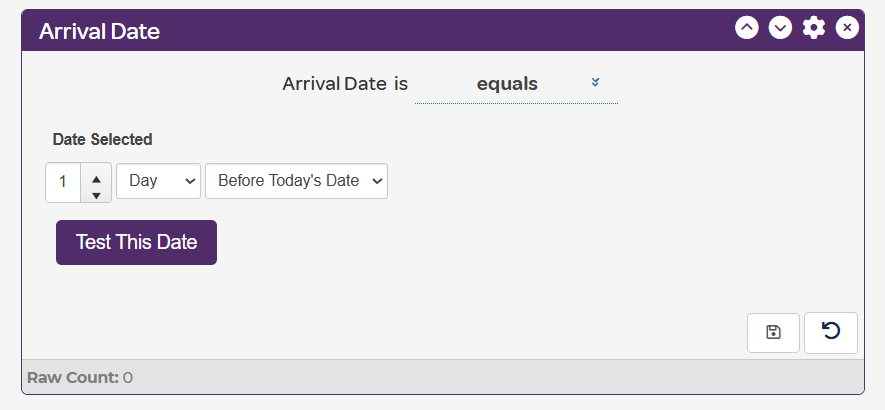The image size is (885, 410).
Task: Increase the day count with up arrow
Action: [x=96, y=175]
